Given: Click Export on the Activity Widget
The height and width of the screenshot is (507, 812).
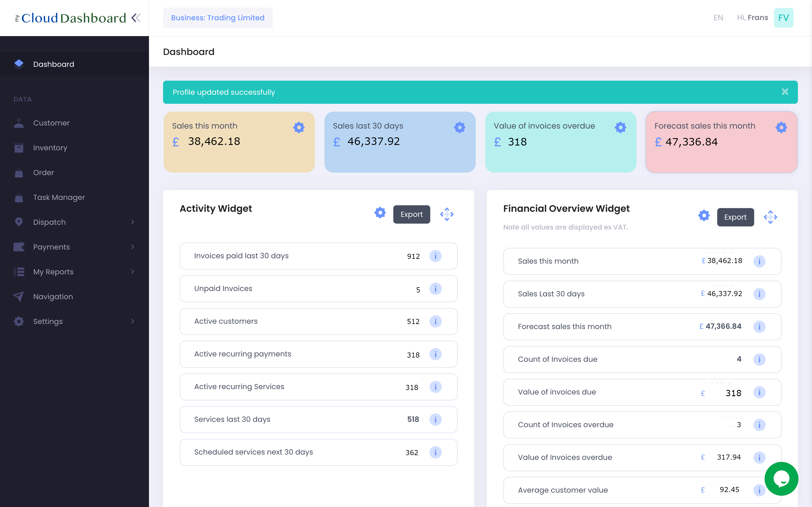Looking at the screenshot, I should [x=412, y=214].
